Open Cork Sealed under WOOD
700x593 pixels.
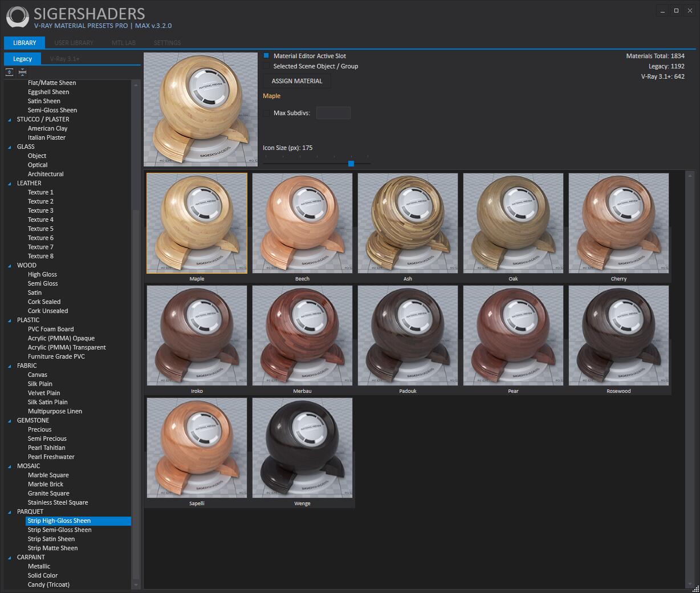coord(44,302)
